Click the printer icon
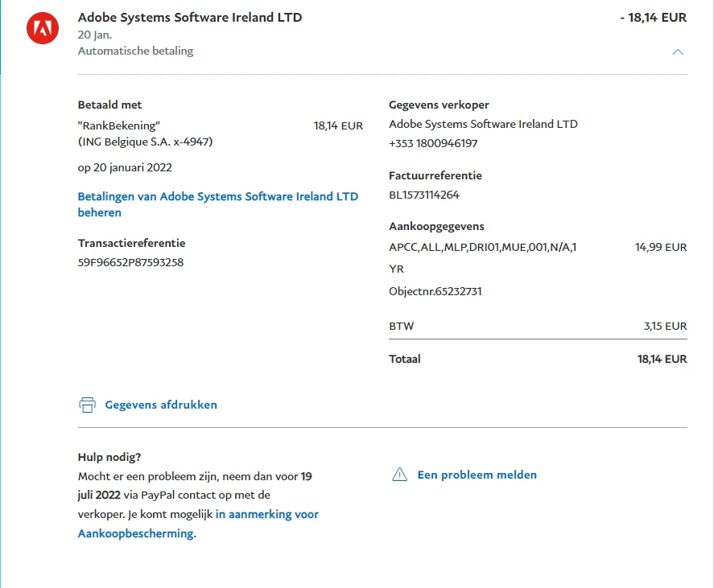This screenshot has height=588, width=714. point(88,405)
